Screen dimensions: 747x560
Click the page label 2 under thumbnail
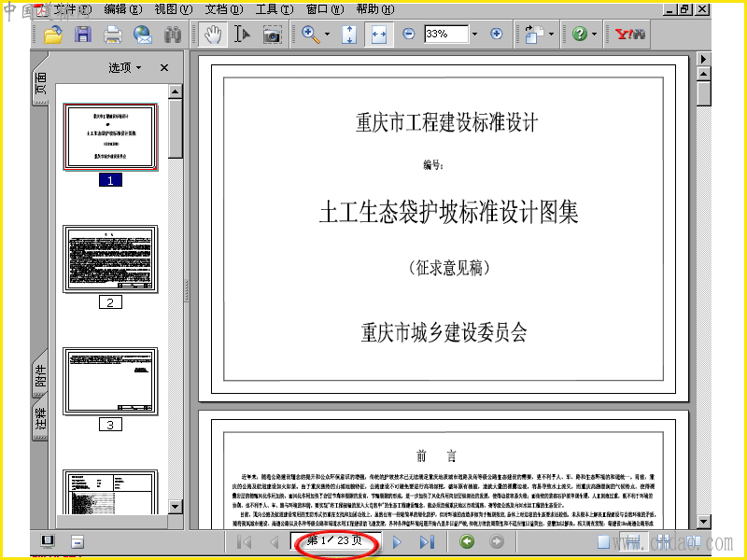[110, 302]
